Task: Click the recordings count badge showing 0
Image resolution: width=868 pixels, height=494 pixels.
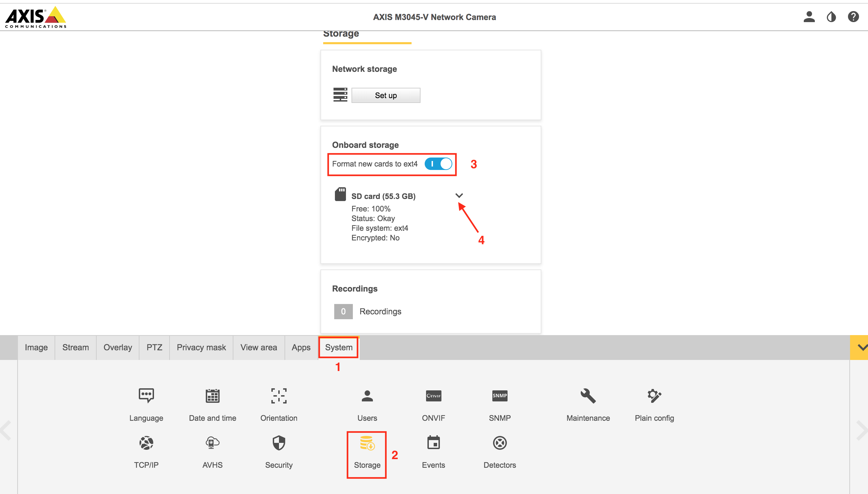Action: 344,312
